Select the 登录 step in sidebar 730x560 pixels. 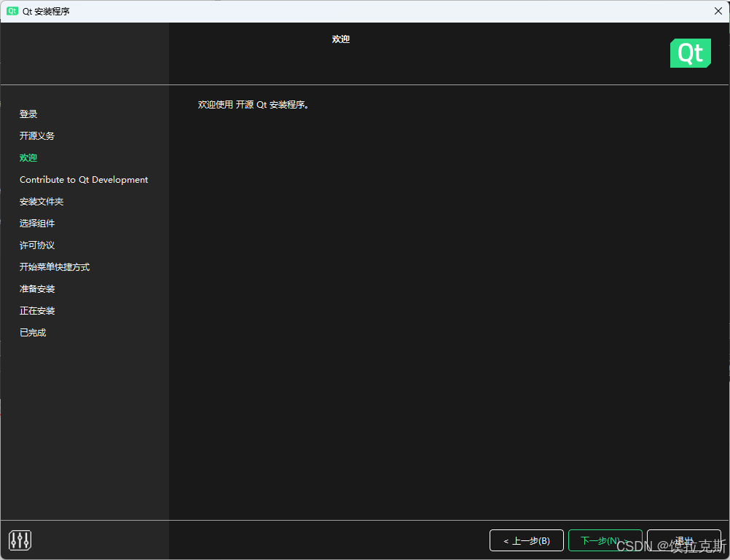28,114
